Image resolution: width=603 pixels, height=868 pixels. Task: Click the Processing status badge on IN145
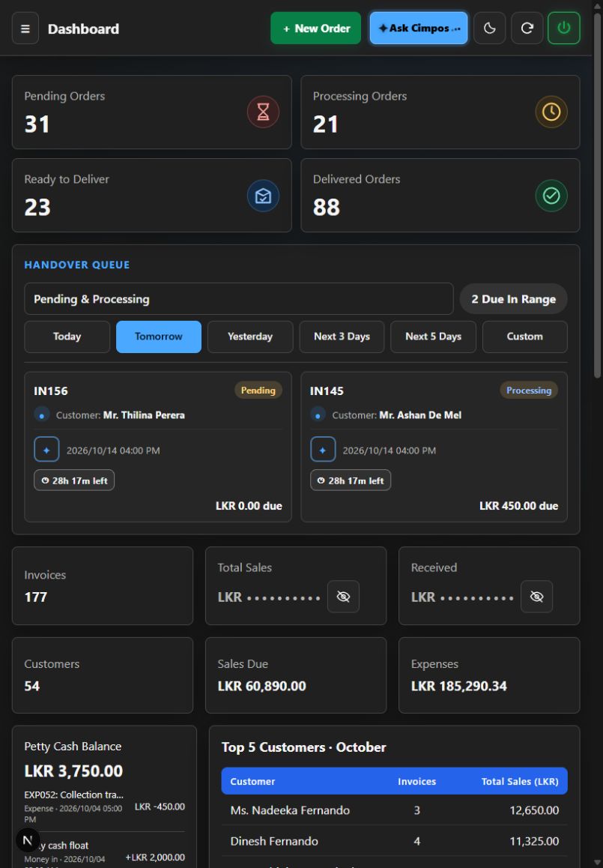(x=529, y=391)
